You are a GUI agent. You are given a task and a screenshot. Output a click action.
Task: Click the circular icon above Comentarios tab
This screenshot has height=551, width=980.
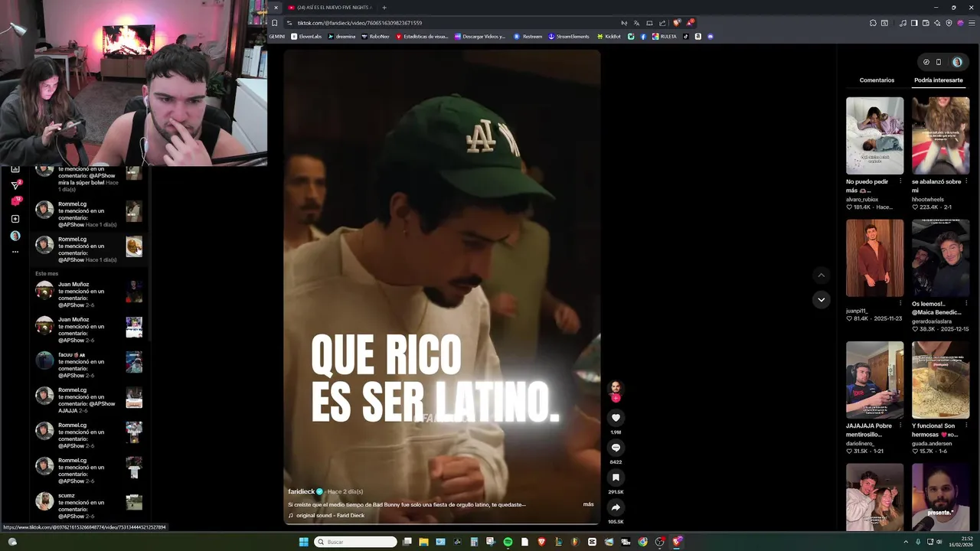[x=926, y=62]
